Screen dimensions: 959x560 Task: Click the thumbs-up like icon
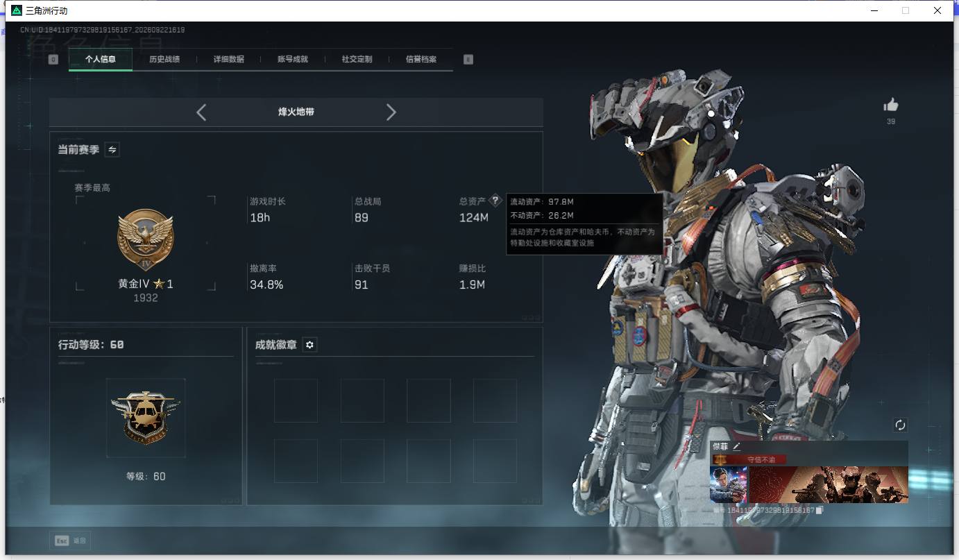pos(891,105)
